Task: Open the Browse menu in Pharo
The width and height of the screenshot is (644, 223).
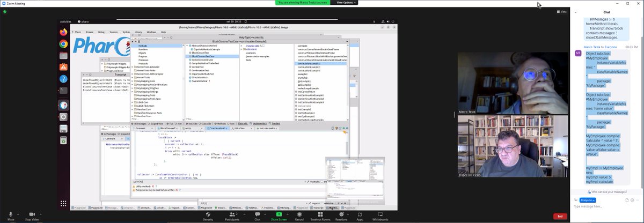Action: click(x=90, y=32)
